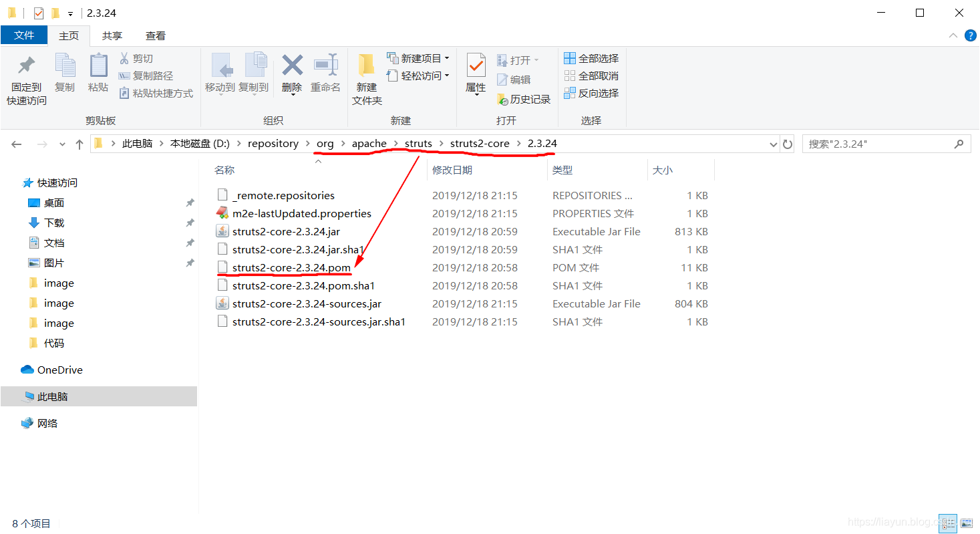The image size is (980, 534).
Task: Select the Edit ribbon command
Action: click(x=514, y=80)
